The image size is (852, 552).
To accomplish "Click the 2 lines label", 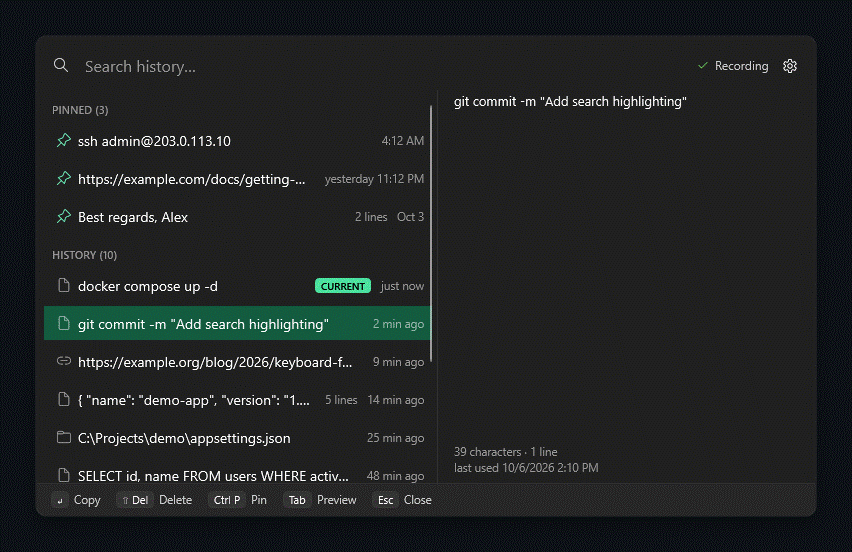I will [x=371, y=217].
